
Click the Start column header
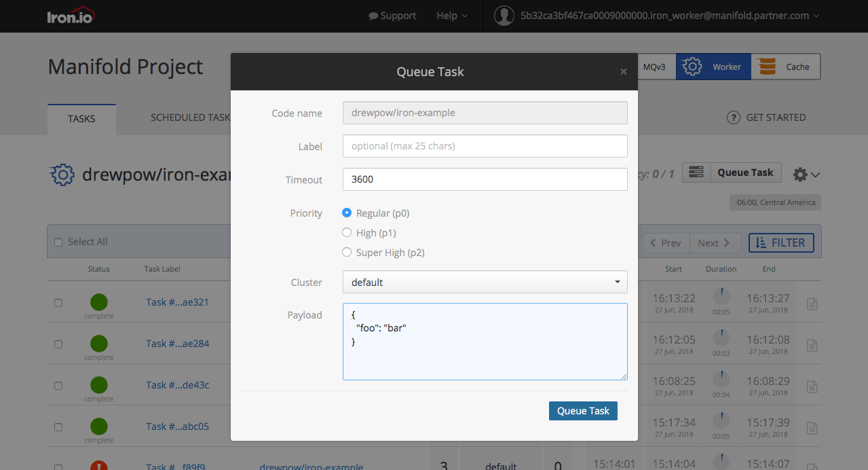click(673, 269)
